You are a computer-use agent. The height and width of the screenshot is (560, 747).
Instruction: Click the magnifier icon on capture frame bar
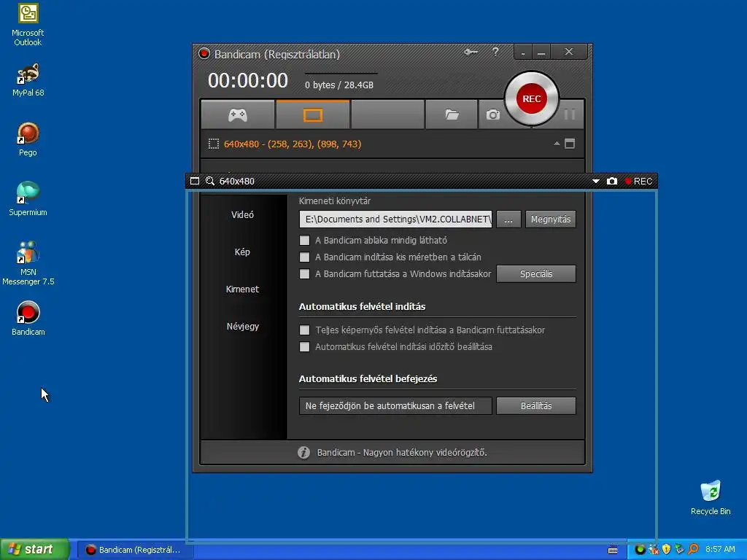pyautogui.click(x=209, y=181)
